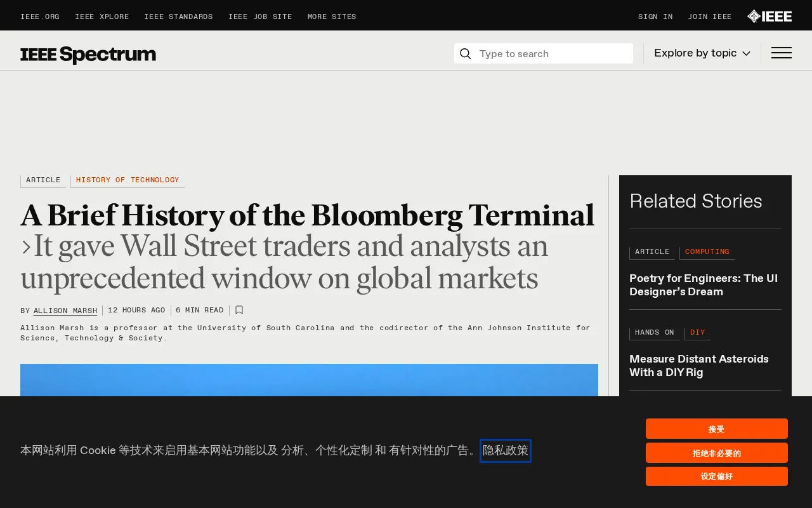Image resolution: width=812 pixels, height=508 pixels.
Task: Open cookie preferences with 设定偏好
Action: click(x=717, y=476)
